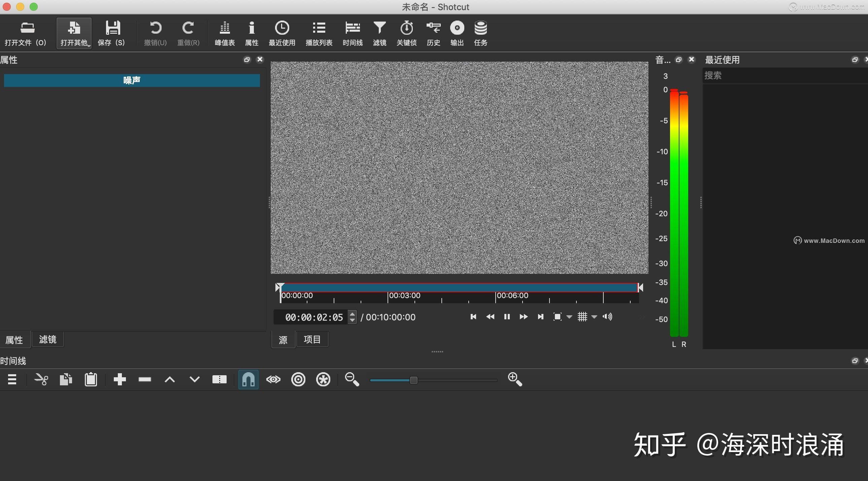Show the 最近使用 recent panel from toolbar

point(282,33)
